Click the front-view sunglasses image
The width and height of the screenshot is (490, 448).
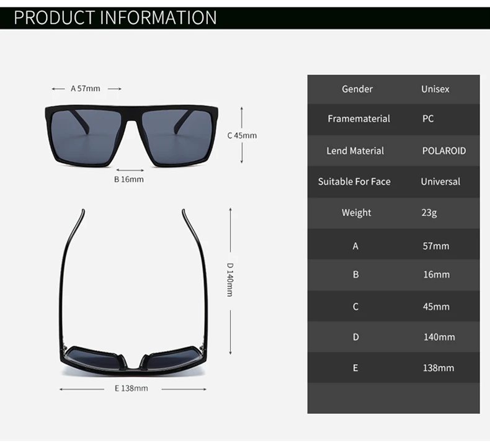tap(131, 136)
